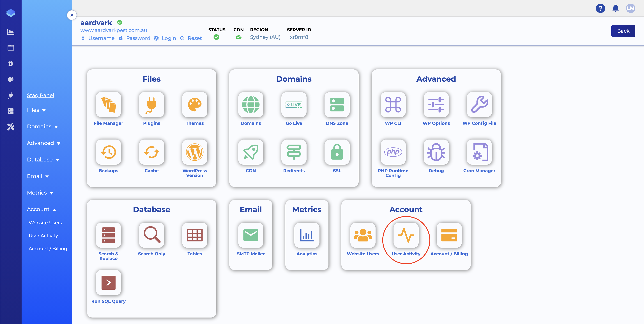Open Run SQL Query tile
The height and width of the screenshot is (324, 644).
(x=108, y=283)
